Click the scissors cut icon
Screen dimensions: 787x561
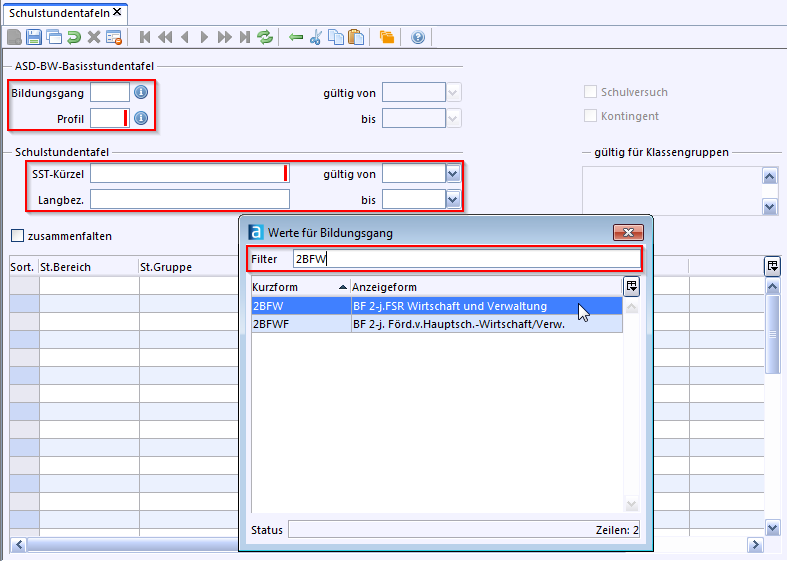tap(316, 37)
